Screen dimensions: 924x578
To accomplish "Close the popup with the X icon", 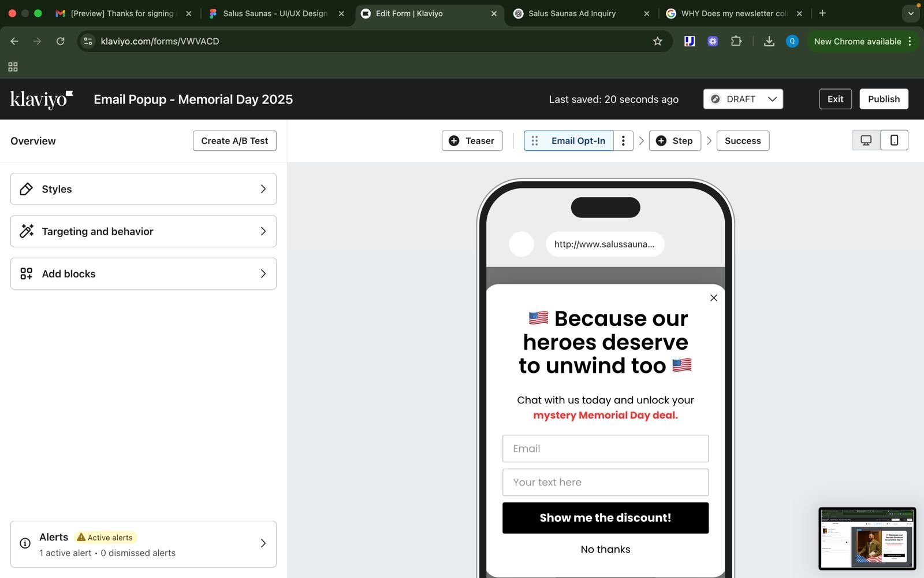I will 714,298.
